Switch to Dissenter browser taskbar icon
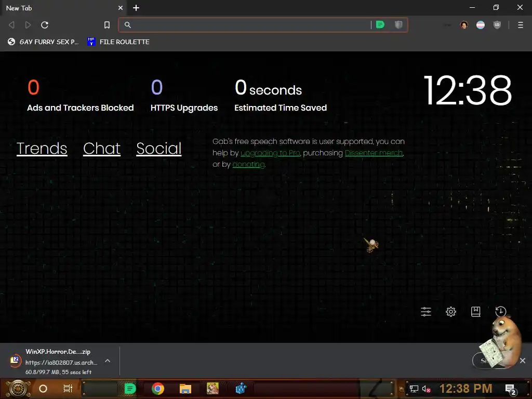Image resolution: width=532 pixels, height=399 pixels. (x=130, y=389)
